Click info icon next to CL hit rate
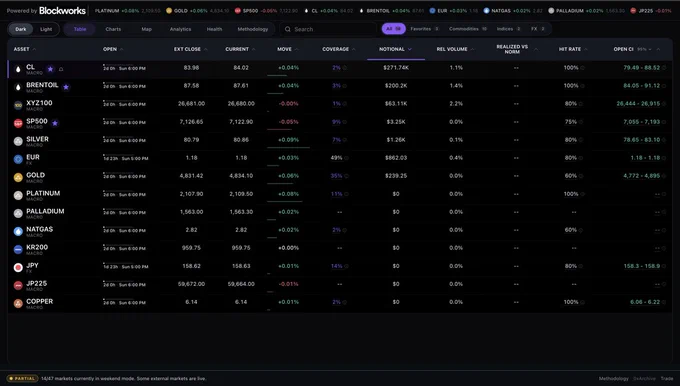680x386 pixels. click(582, 68)
